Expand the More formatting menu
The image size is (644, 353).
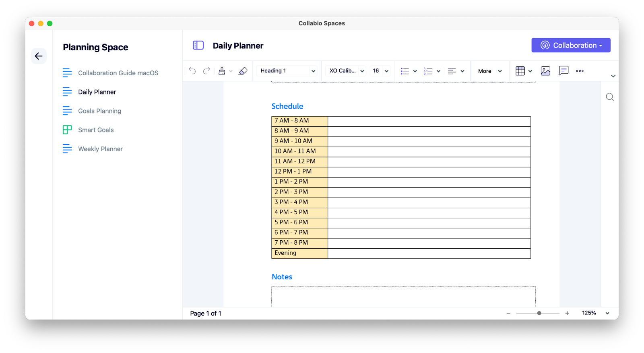coord(490,71)
